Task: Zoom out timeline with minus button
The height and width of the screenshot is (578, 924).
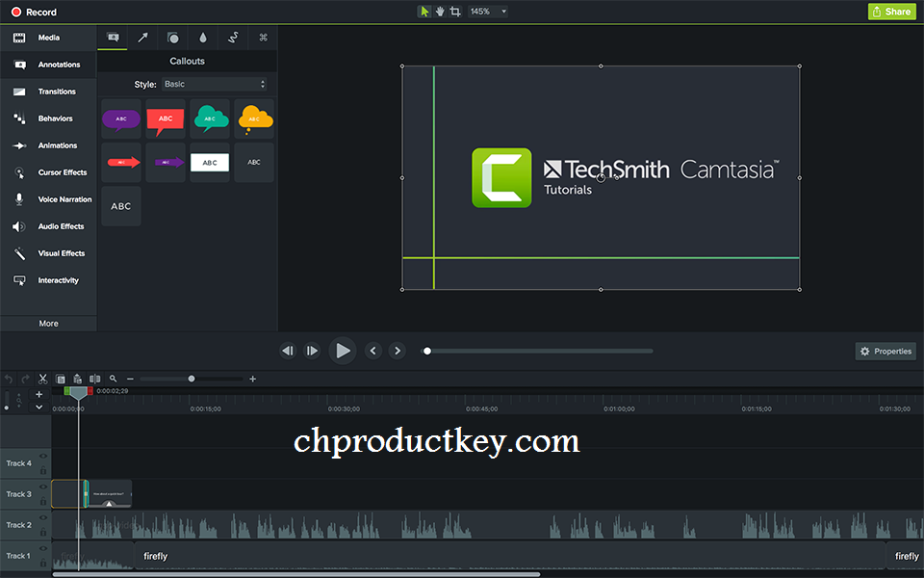Action: (x=130, y=379)
